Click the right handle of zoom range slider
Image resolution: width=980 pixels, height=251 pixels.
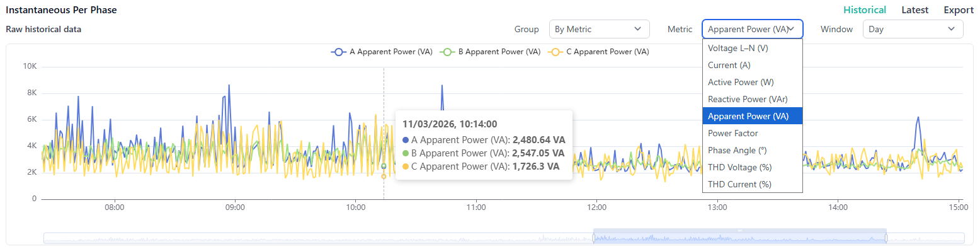tap(886, 238)
